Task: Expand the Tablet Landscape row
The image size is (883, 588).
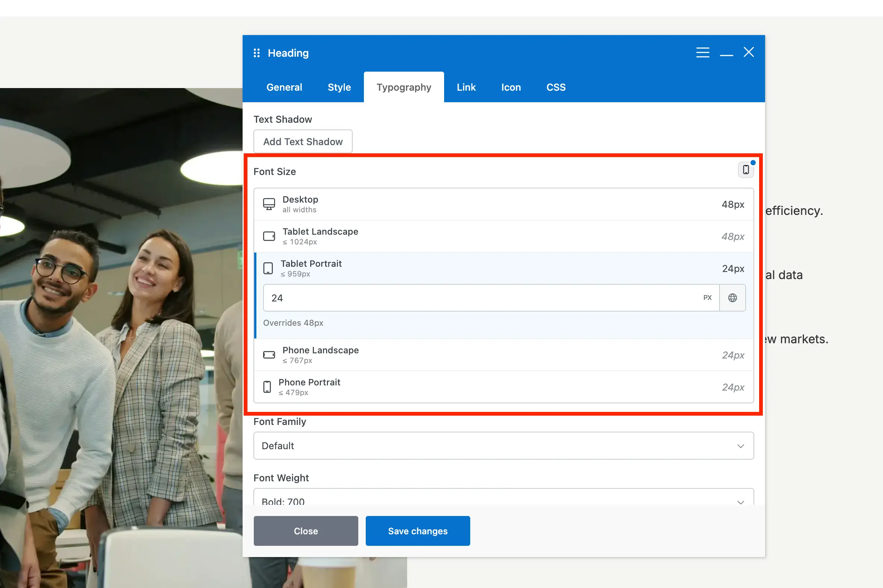Action: [x=503, y=236]
